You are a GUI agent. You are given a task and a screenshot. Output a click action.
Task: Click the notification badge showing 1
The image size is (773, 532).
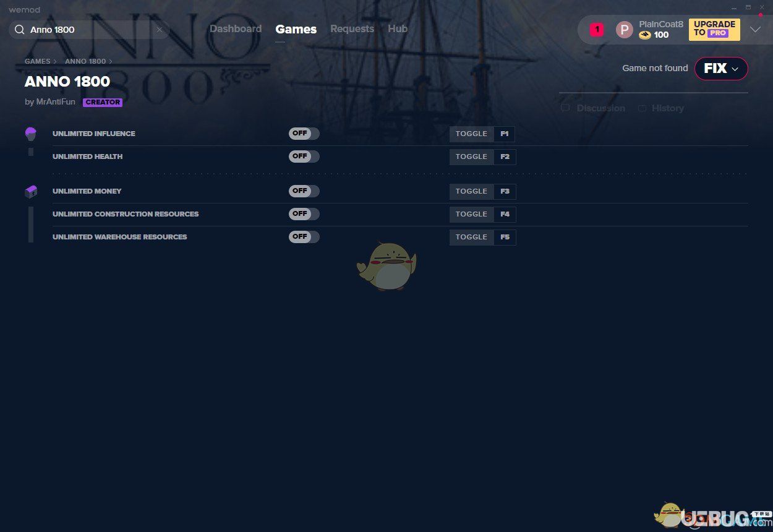pyautogui.click(x=596, y=29)
